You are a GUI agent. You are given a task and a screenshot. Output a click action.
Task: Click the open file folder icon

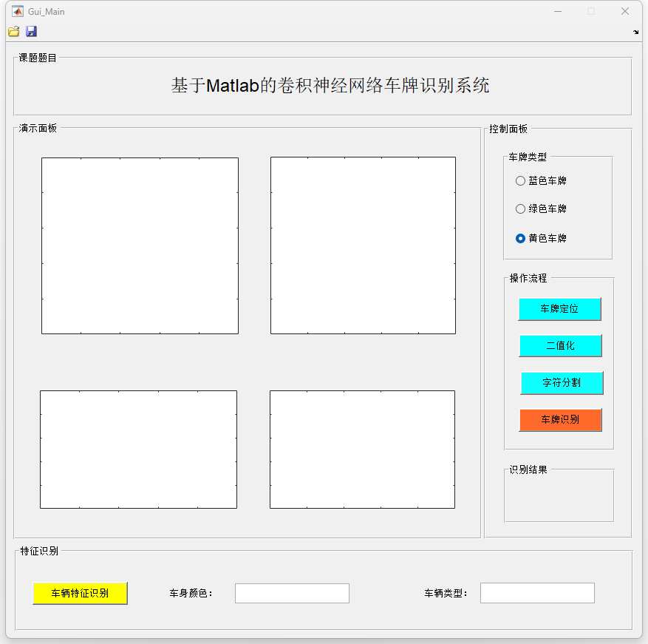pyautogui.click(x=13, y=32)
